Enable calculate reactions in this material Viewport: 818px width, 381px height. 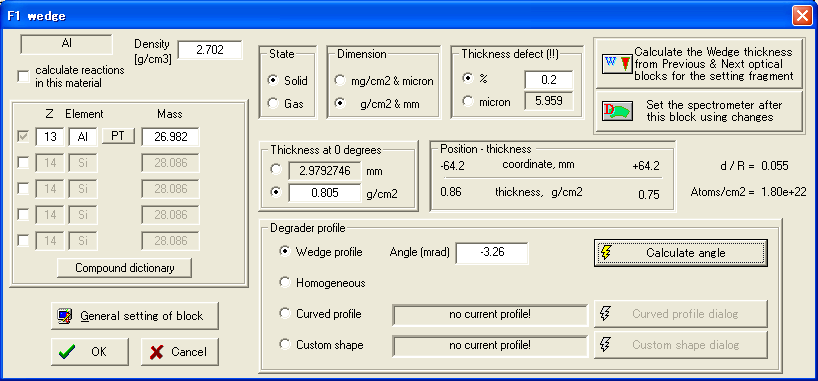[x=23, y=76]
